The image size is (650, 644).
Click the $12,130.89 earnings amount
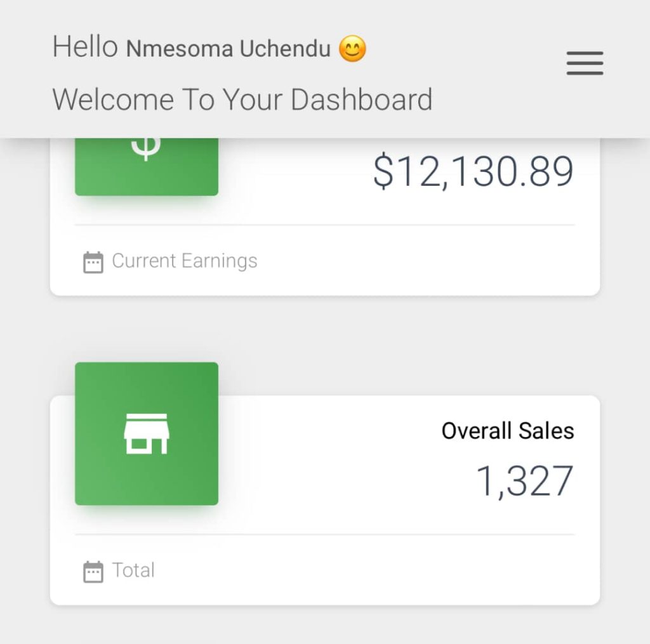click(x=473, y=172)
